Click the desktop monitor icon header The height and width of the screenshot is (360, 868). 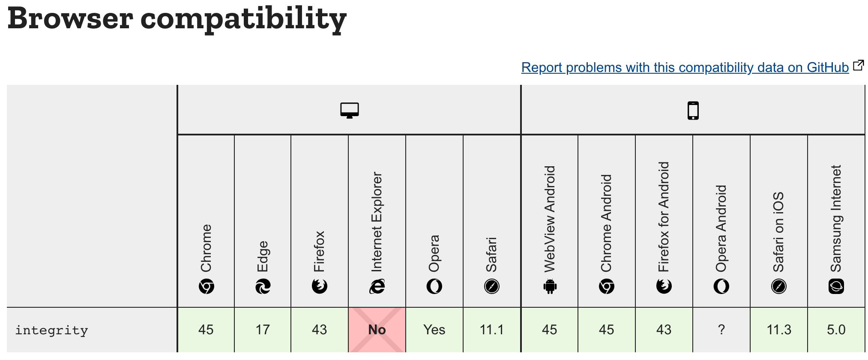(349, 110)
